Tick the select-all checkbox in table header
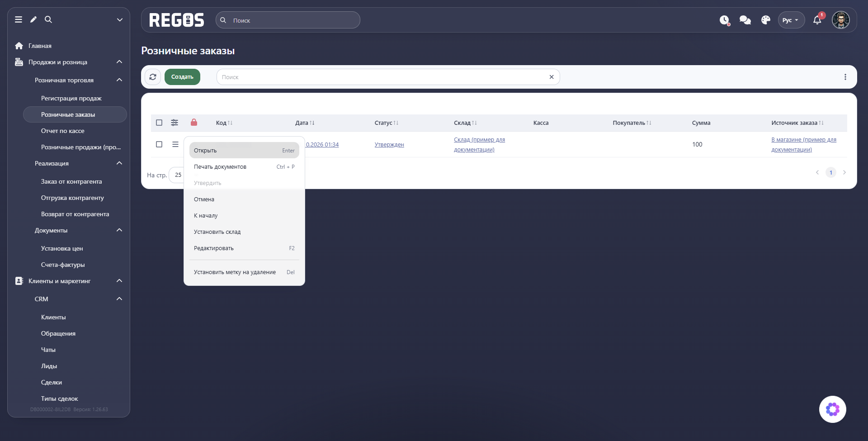This screenshot has width=868, height=441. [x=159, y=123]
